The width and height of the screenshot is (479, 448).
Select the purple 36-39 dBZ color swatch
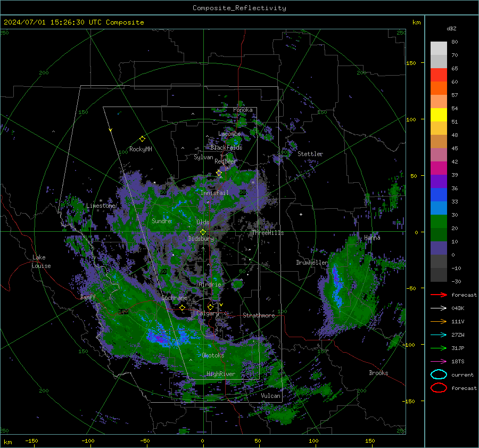click(439, 182)
